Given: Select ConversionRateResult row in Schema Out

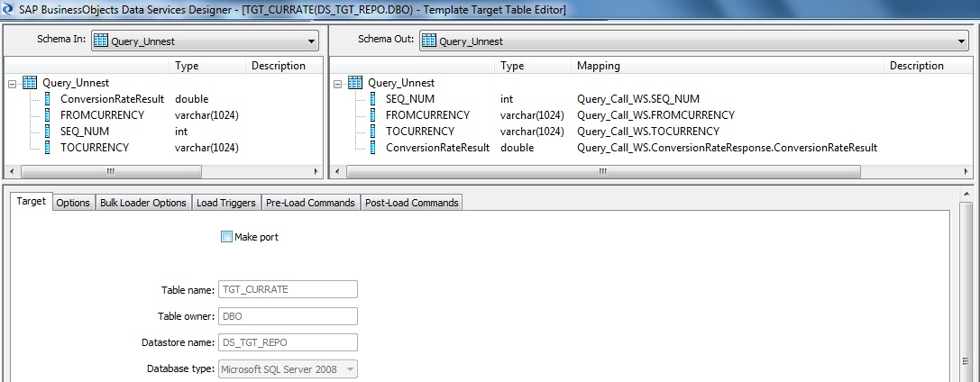Looking at the screenshot, I should (651, 148).
